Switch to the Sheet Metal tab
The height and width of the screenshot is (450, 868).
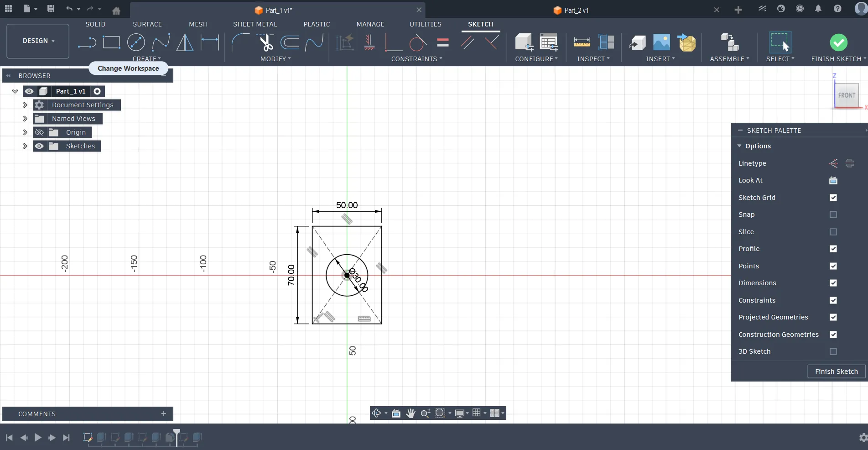click(255, 24)
